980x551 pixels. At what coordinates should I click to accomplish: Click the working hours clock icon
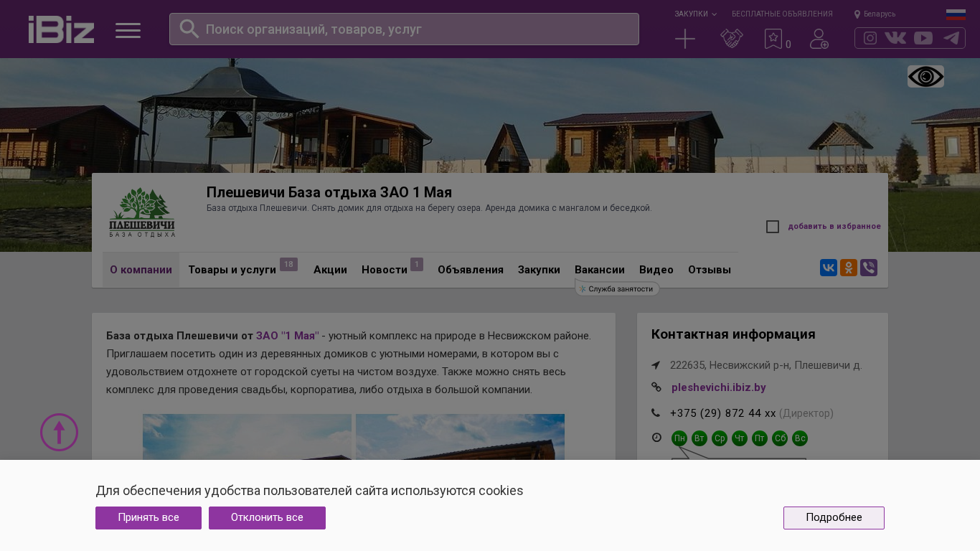[x=656, y=438]
